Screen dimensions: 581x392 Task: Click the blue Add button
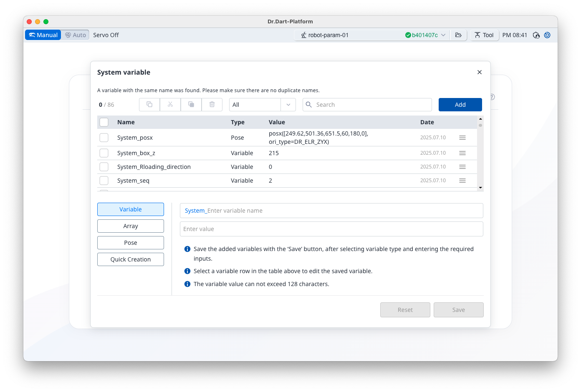point(460,105)
